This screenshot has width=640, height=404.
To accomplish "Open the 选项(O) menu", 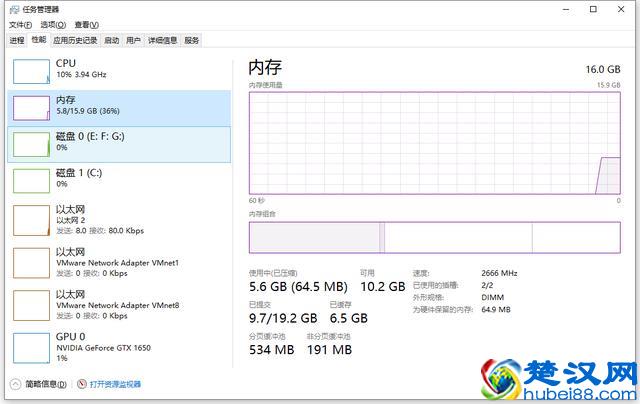I will coord(53,25).
